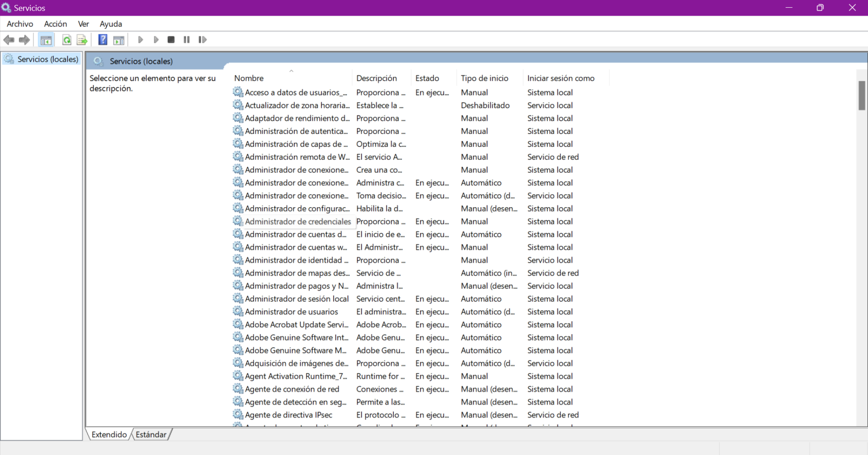The width and height of the screenshot is (868, 455).
Task: Click gear icon of Agente de directiva IPsec
Action: [238, 414]
